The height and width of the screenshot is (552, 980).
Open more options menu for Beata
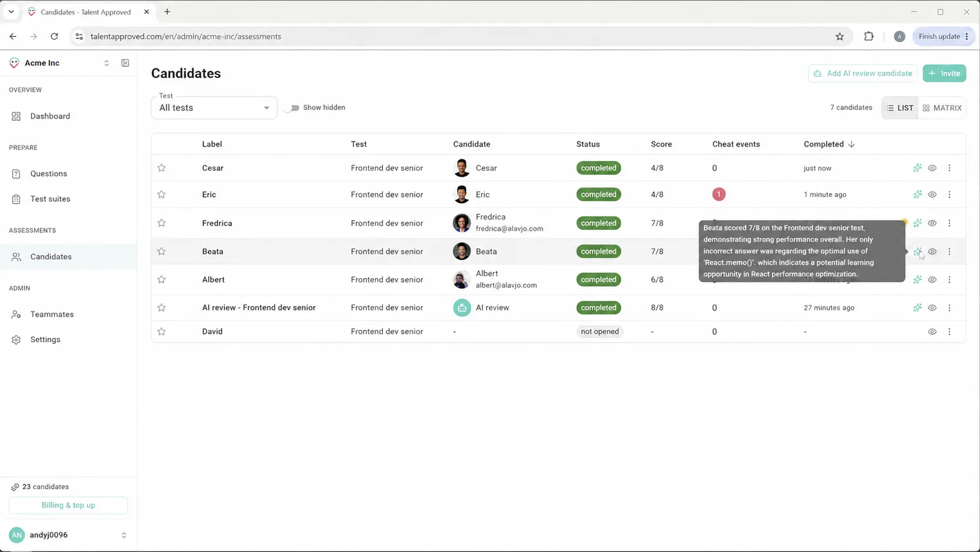(950, 251)
